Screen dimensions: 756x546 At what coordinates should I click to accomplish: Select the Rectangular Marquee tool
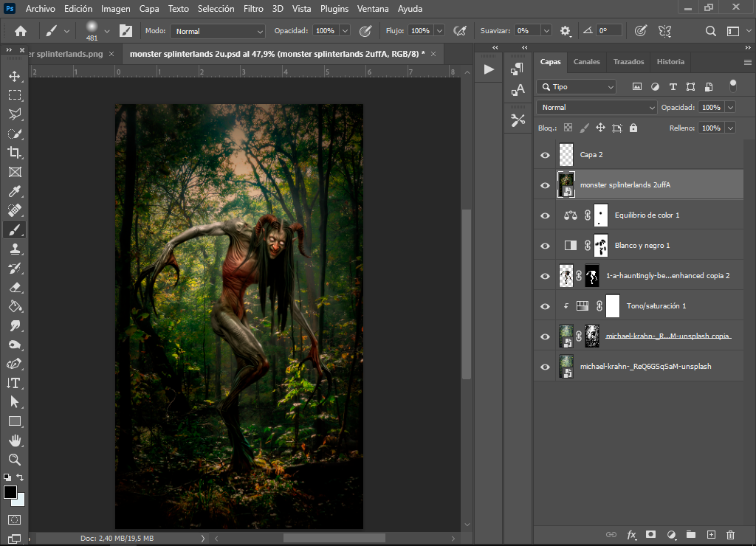click(x=15, y=95)
